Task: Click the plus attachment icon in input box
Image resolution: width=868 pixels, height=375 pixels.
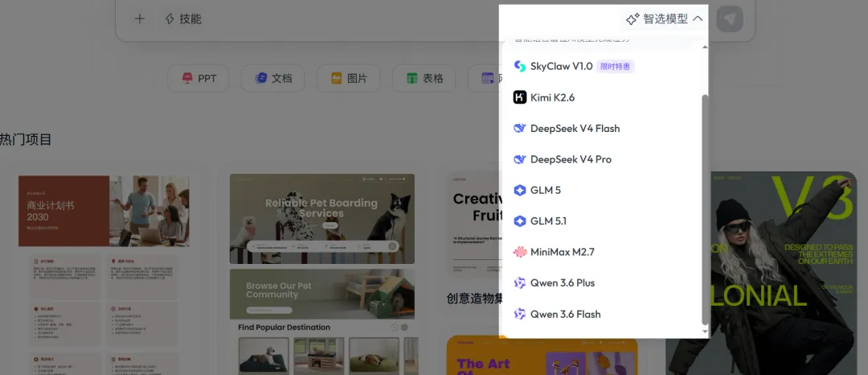Action: 140,19
